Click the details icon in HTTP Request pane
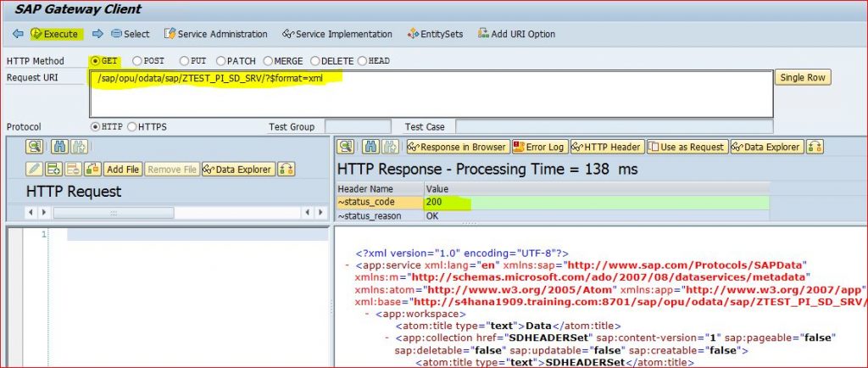The height and width of the screenshot is (368, 868). pyautogui.click(x=34, y=147)
